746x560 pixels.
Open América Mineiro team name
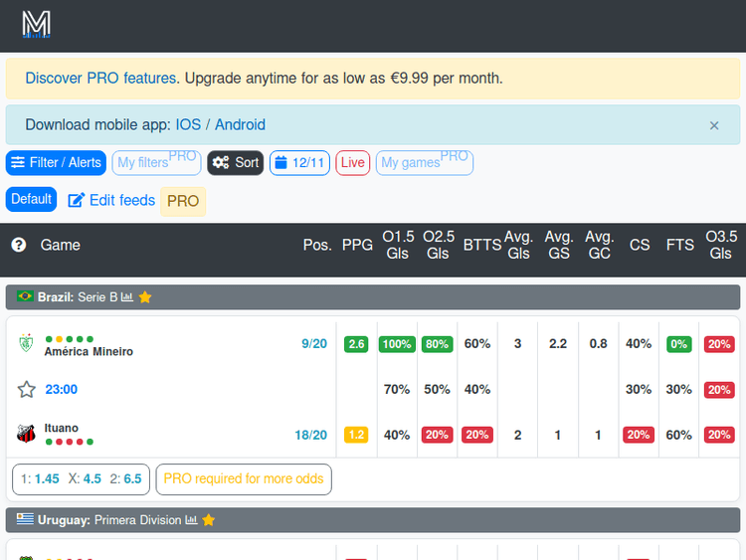[x=89, y=351]
